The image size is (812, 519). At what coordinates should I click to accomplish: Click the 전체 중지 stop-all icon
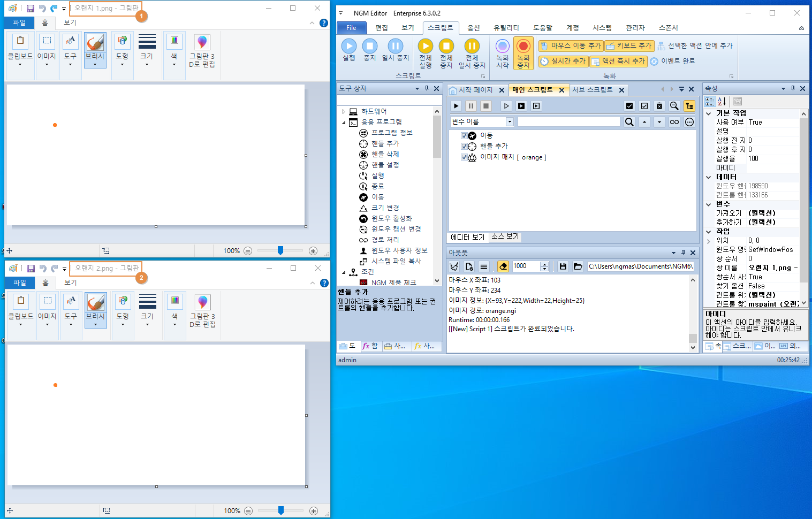tap(446, 46)
